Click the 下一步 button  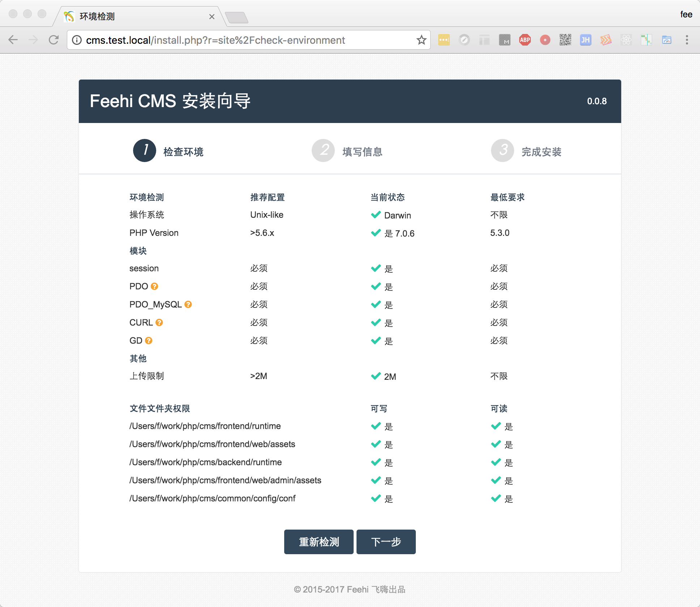point(386,542)
